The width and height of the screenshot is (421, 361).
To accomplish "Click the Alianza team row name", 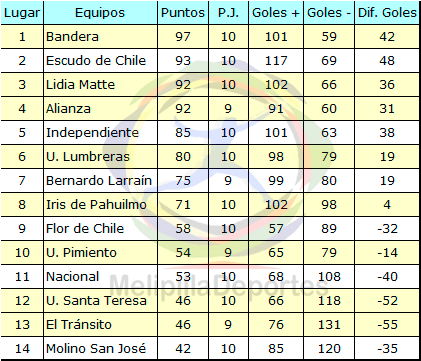I will tap(68, 109).
